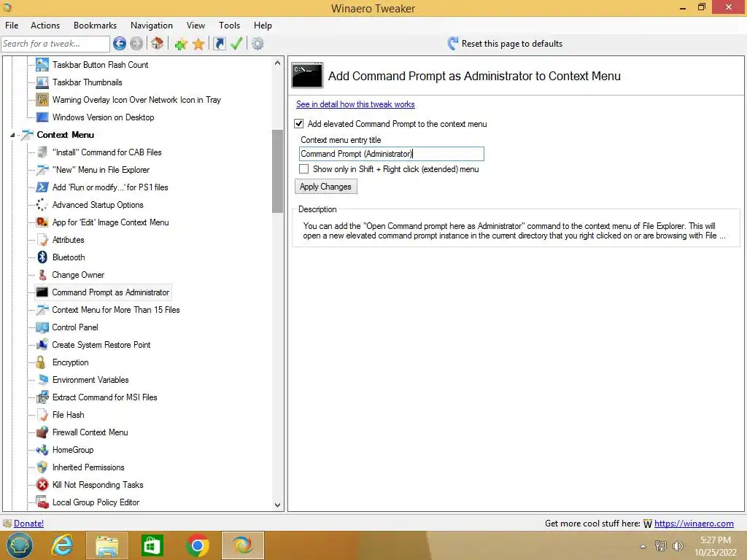This screenshot has height=560, width=747.
Task: Select Create System Restore Point item
Action: coord(101,345)
